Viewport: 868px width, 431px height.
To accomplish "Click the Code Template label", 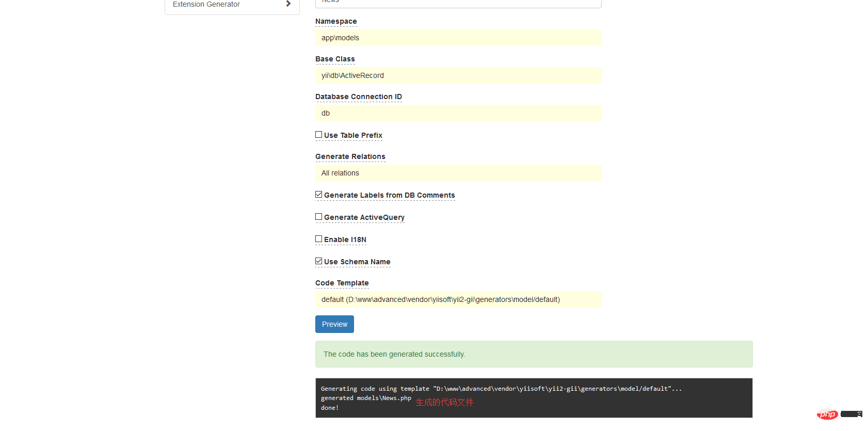I will click(342, 283).
